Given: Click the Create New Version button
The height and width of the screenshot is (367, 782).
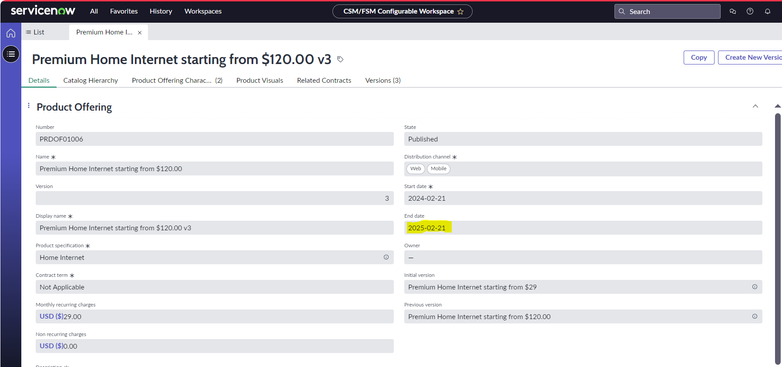Looking at the screenshot, I should (x=750, y=57).
